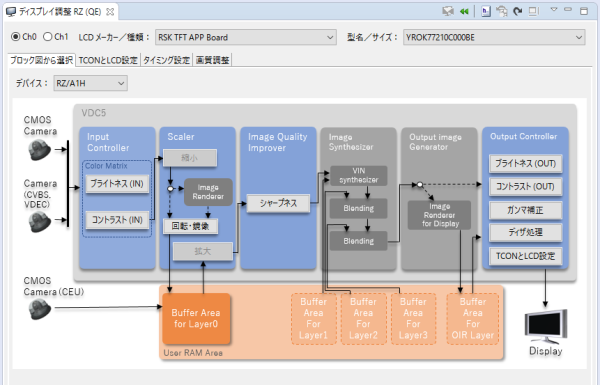
Task: Click the Buffer Area for Layer0 block
Action: point(196,318)
